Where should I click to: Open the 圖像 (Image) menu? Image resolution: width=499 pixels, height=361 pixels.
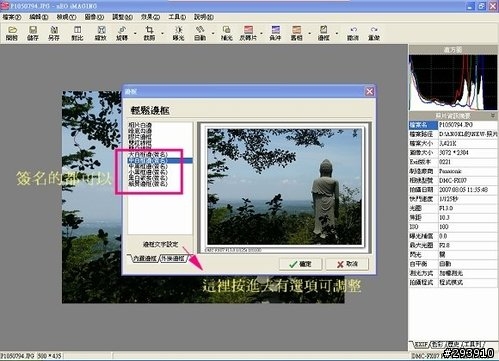tap(94, 17)
